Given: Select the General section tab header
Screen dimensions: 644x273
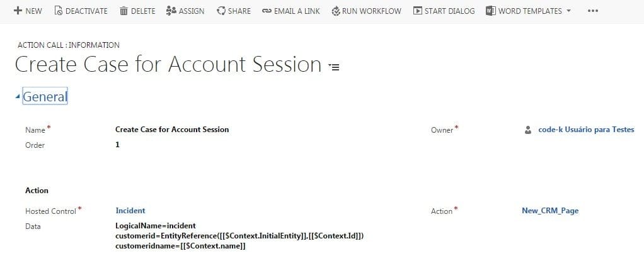Looking at the screenshot, I should coord(45,97).
